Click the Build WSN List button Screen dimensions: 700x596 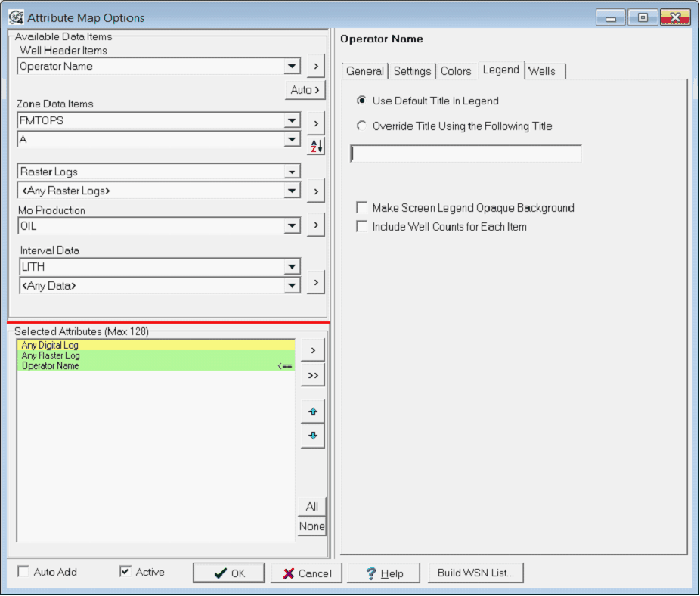tap(475, 573)
